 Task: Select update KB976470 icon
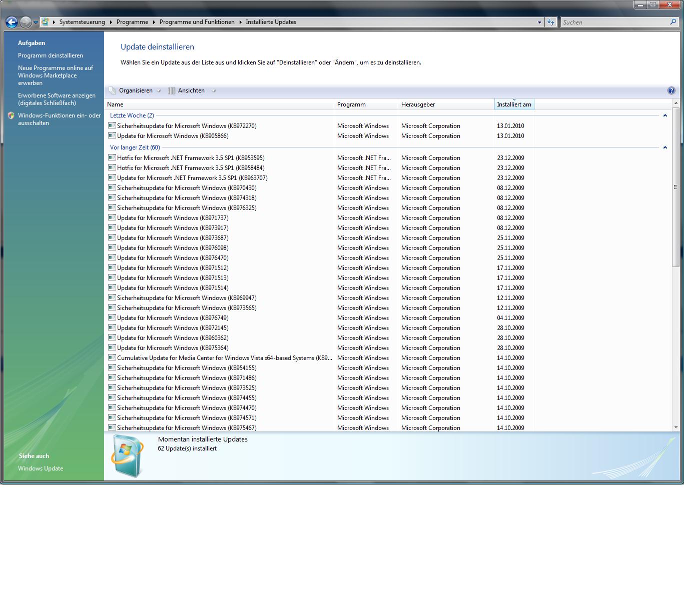(x=112, y=257)
